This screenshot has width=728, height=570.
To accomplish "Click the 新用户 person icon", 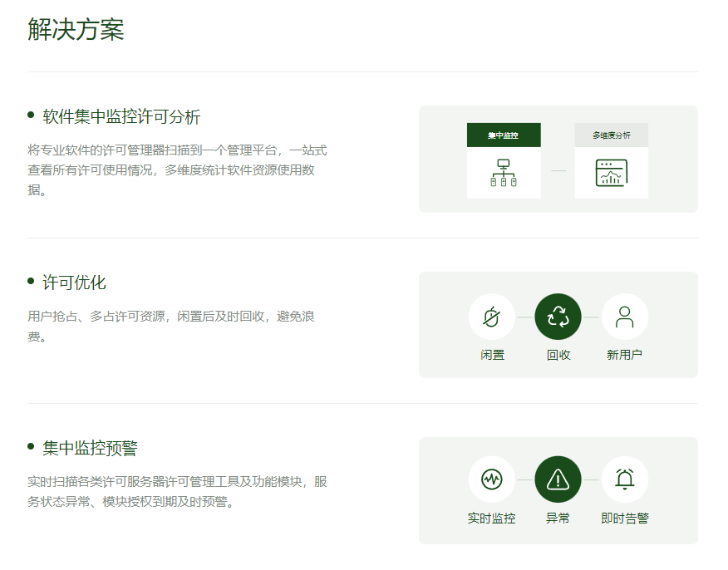I will pyautogui.click(x=624, y=317).
